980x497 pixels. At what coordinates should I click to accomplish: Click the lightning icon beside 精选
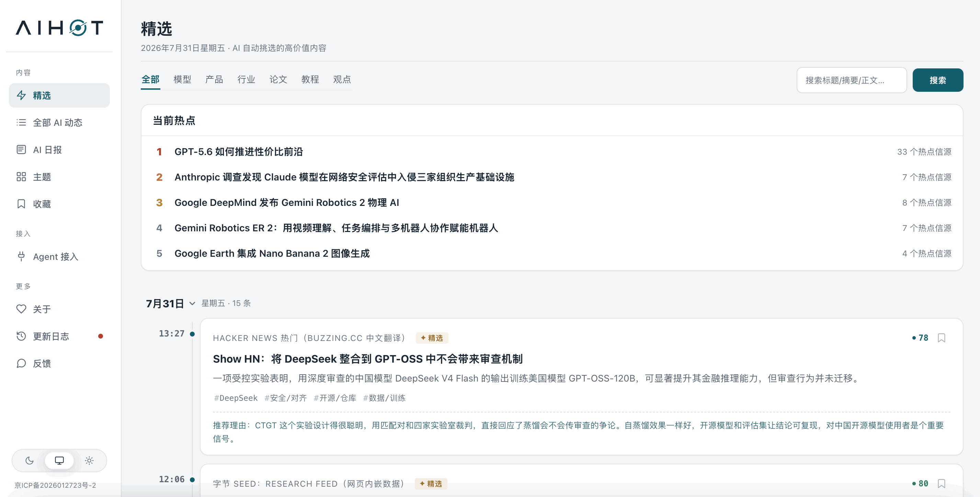[x=21, y=95]
